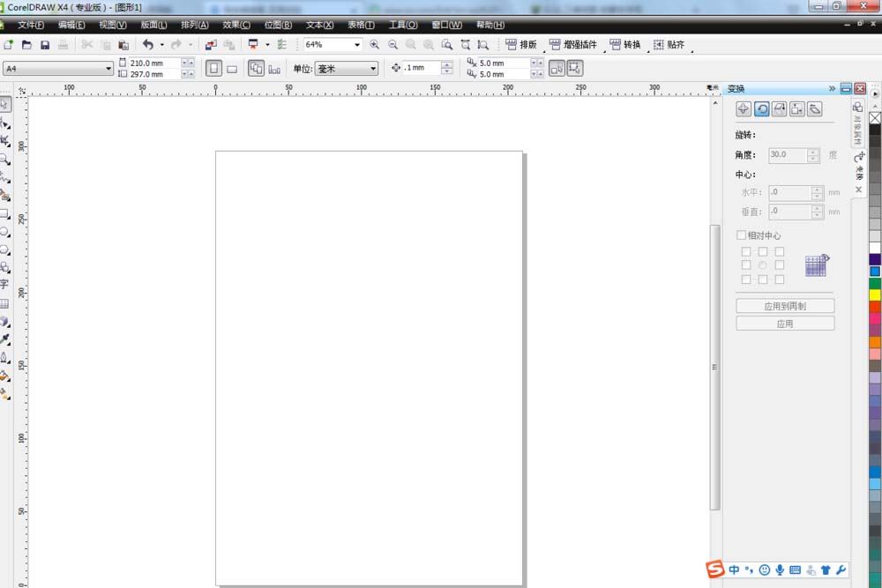Select the Eyedropper tool in the toolbox
The image size is (882, 588).
click(4, 339)
